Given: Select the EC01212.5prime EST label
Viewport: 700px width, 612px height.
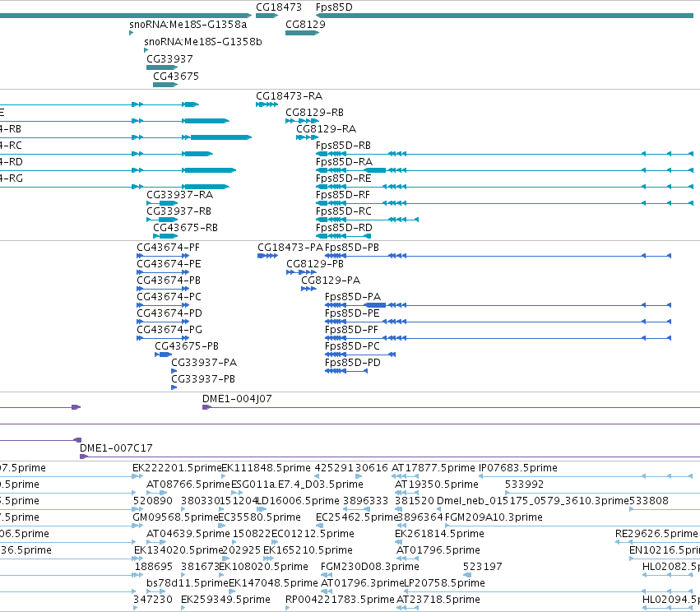Looking at the screenshot, I should pyautogui.click(x=313, y=534).
